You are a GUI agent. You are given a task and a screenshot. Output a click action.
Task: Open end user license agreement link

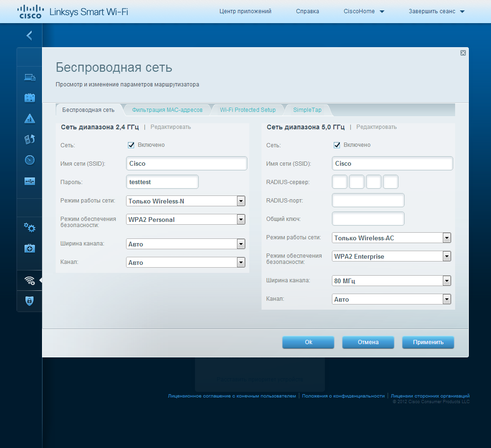click(232, 396)
